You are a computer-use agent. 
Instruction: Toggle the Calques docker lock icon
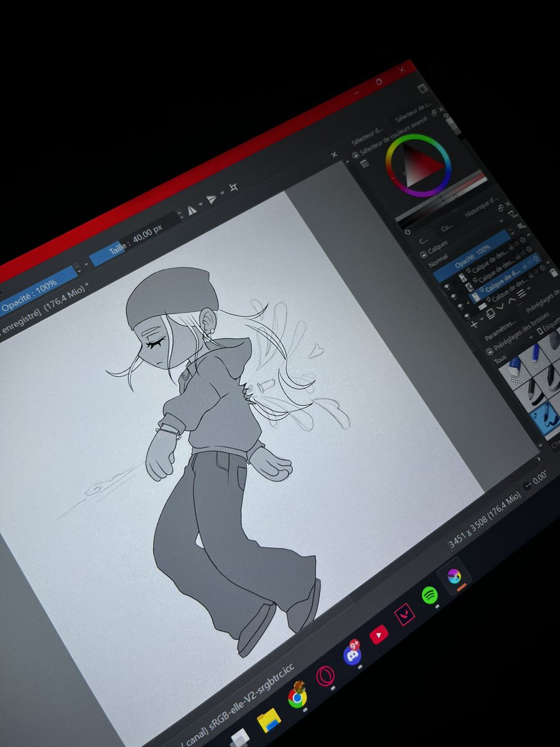[424, 254]
